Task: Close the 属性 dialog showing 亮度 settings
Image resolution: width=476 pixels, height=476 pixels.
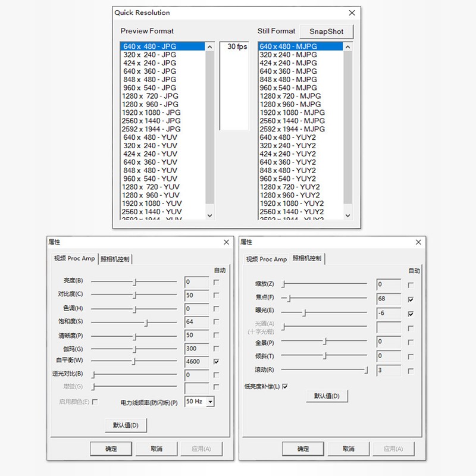Action: pyautogui.click(x=226, y=242)
